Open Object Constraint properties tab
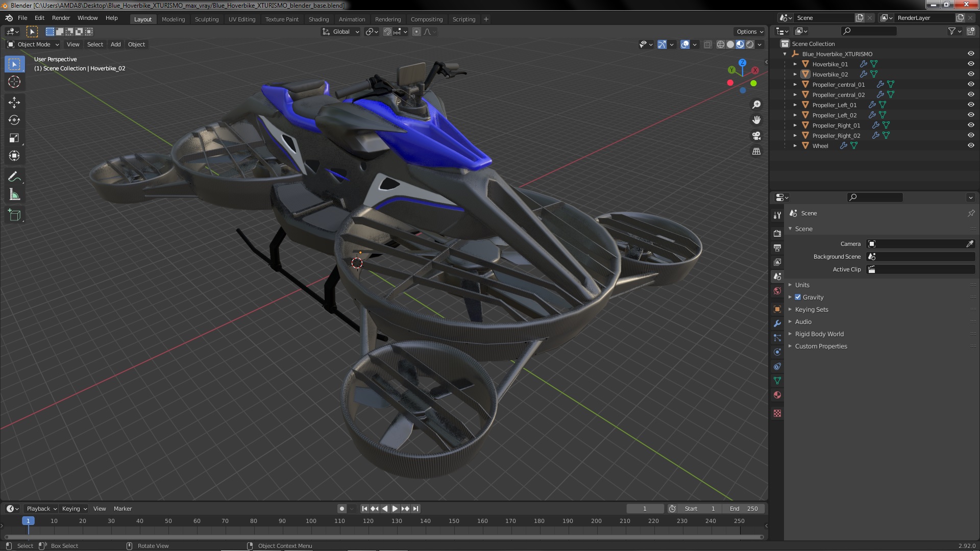The image size is (980, 551). tap(777, 366)
